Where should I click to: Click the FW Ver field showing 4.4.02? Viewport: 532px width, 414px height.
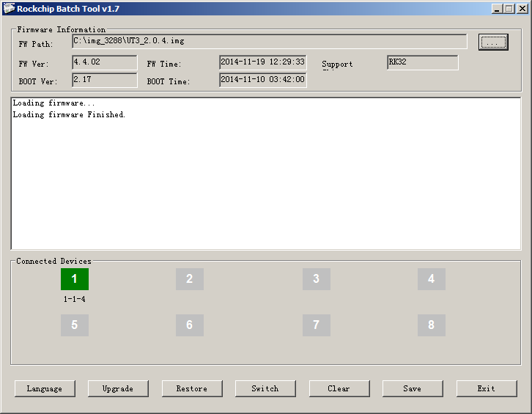pos(104,62)
